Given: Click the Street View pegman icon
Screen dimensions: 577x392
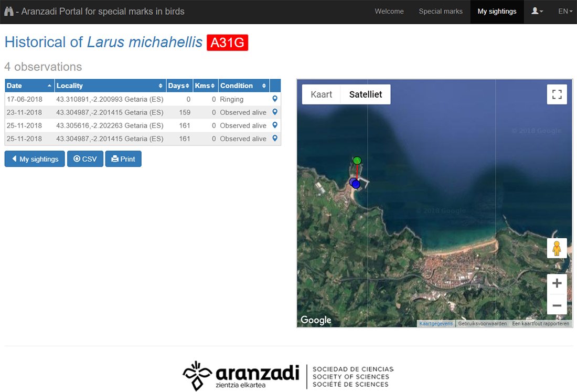Looking at the screenshot, I should (557, 248).
